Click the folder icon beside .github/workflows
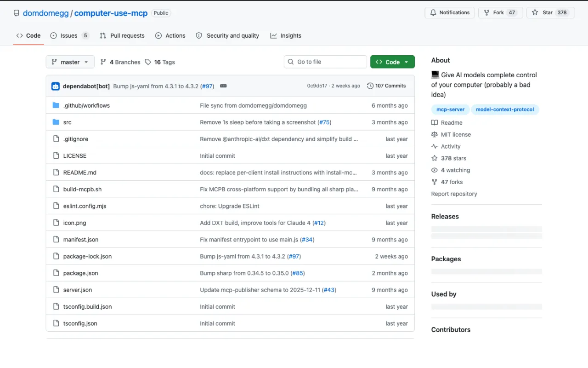 56,105
